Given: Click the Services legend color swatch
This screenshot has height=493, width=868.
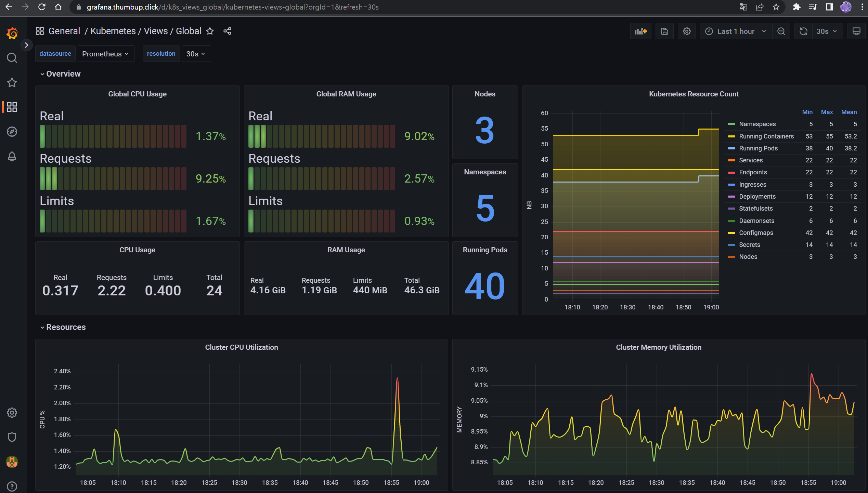Looking at the screenshot, I should point(731,160).
